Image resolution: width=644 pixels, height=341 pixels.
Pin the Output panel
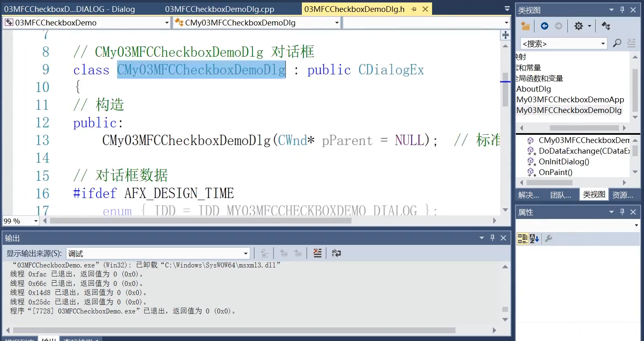tap(492, 238)
